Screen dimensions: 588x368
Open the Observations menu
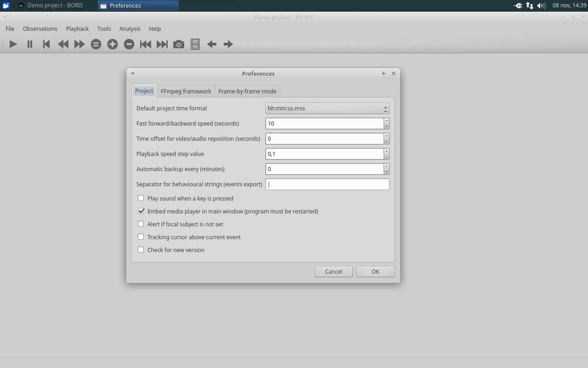pos(40,29)
